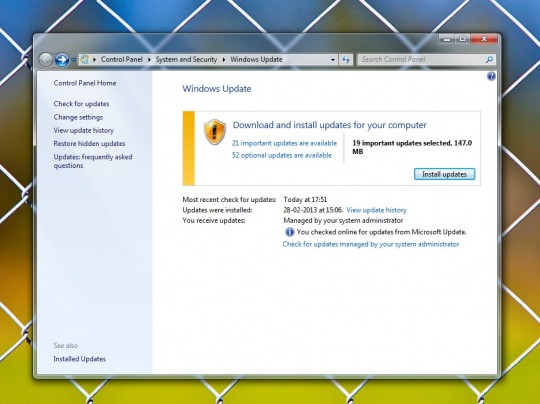Click the Back navigation arrow button
This screenshot has width=540, height=404.
pos(45,60)
